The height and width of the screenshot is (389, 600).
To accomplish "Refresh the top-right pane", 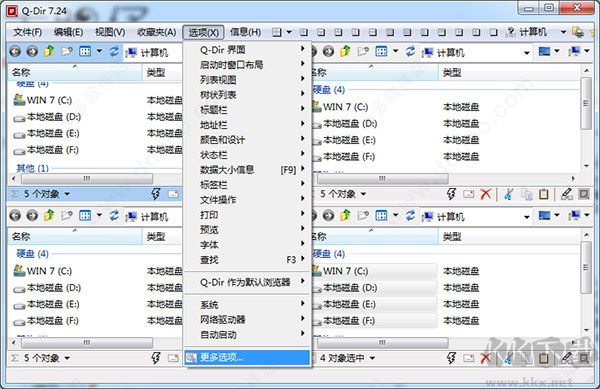I will 410,51.
